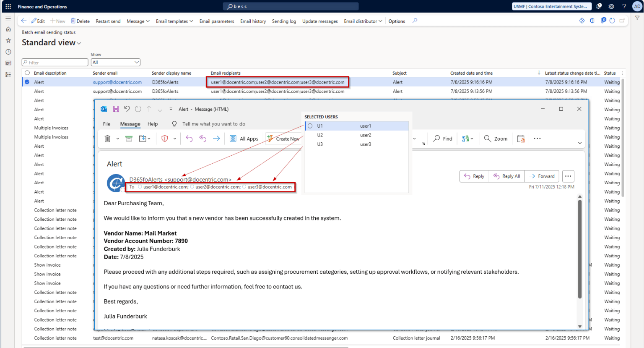Click the Archive icon in the message ribbon
The image size is (644, 348).
[x=129, y=139]
